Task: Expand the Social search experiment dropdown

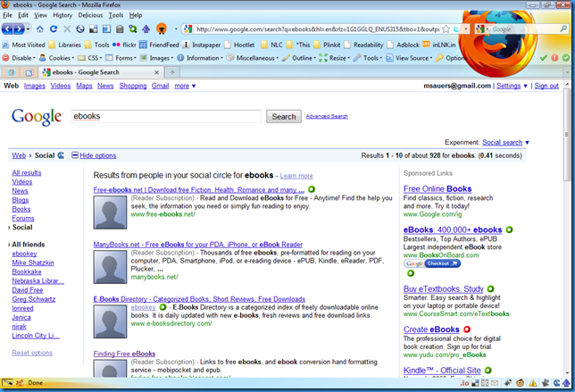Action: coord(528,143)
